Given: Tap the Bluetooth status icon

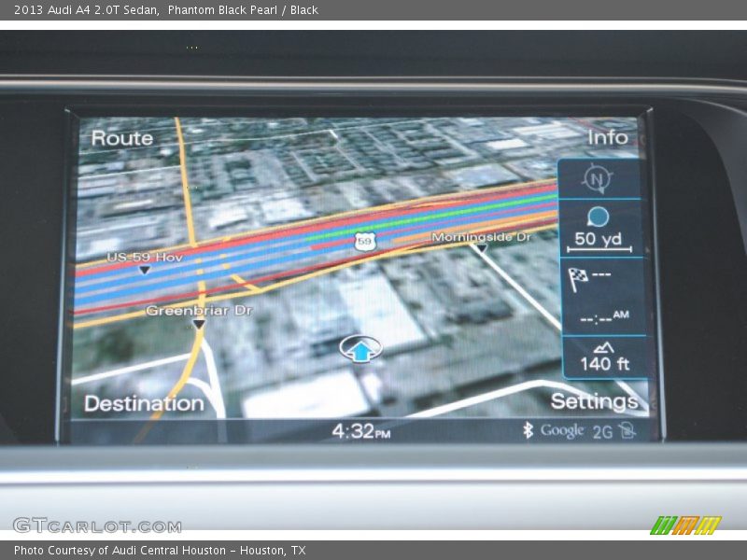Looking at the screenshot, I should tap(528, 430).
